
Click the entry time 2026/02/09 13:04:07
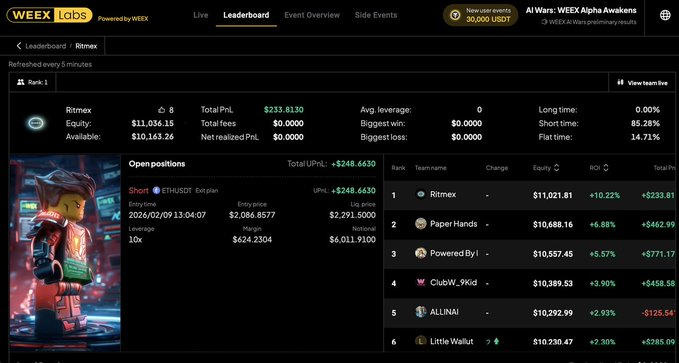167,215
